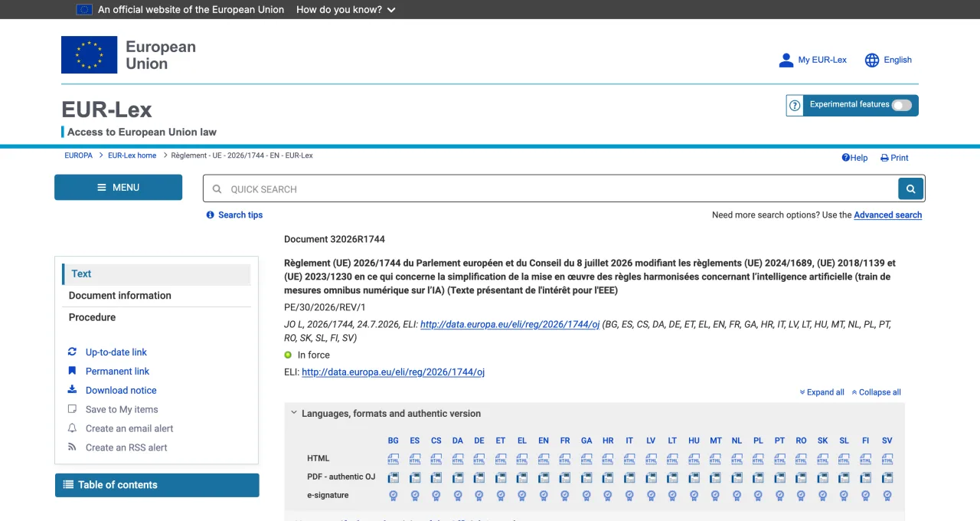Click the Quick Search input field
Viewport: 980px width, 521px height.
tap(550, 189)
